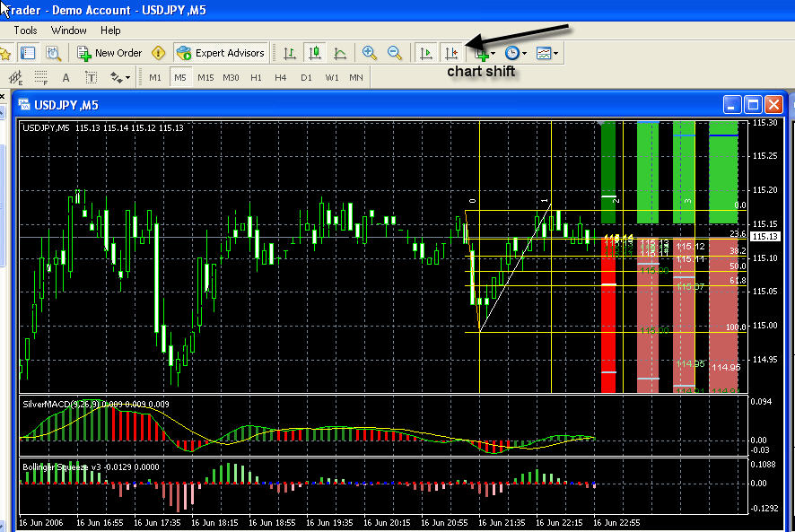This screenshot has width=795, height=532.
Task: Minimize the USDJPY,M5 chart window
Action: coord(731,105)
